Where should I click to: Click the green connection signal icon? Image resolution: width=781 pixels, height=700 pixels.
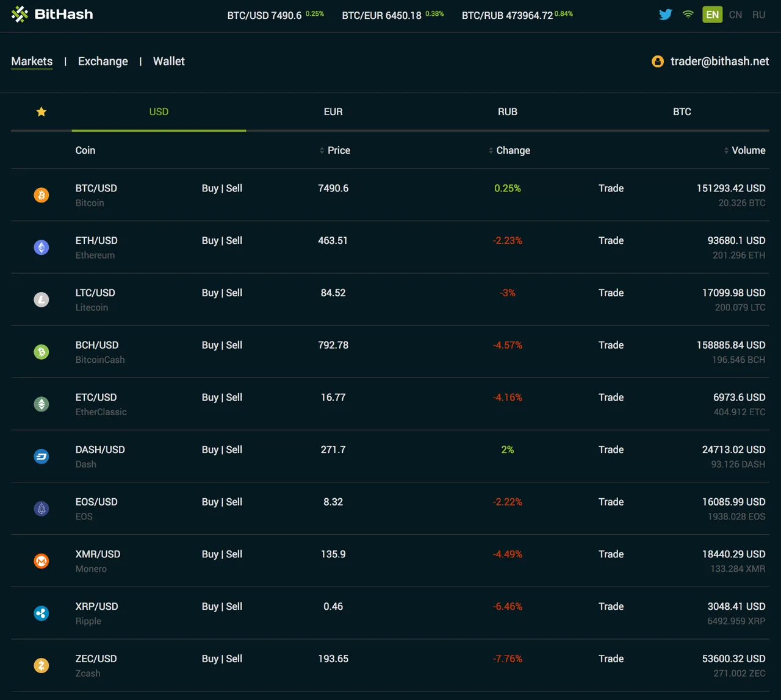tap(688, 14)
